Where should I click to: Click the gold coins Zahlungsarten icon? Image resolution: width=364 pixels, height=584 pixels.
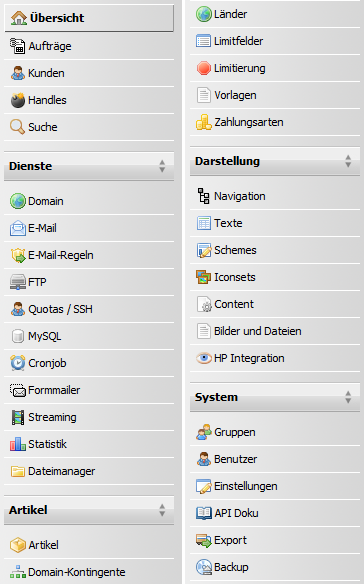pyautogui.click(x=203, y=122)
